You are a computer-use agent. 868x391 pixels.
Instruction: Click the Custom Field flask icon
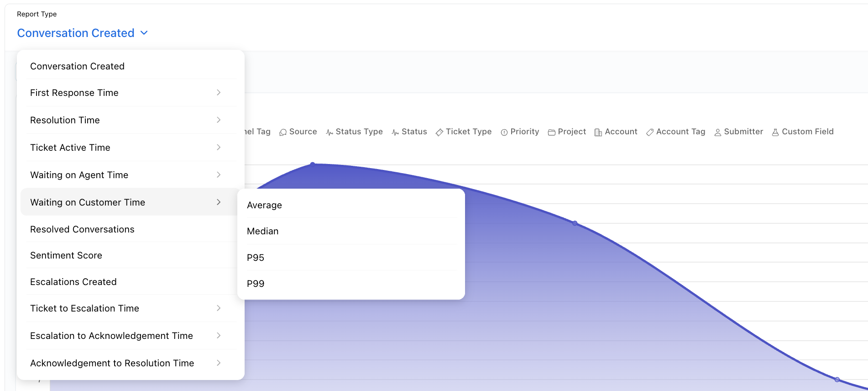775,132
